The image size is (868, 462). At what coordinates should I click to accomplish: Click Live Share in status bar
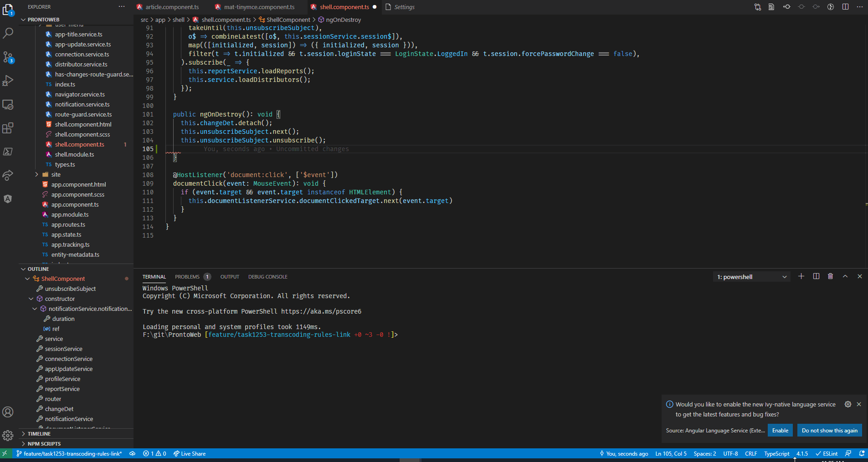pyautogui.click(x=190, y=454)
